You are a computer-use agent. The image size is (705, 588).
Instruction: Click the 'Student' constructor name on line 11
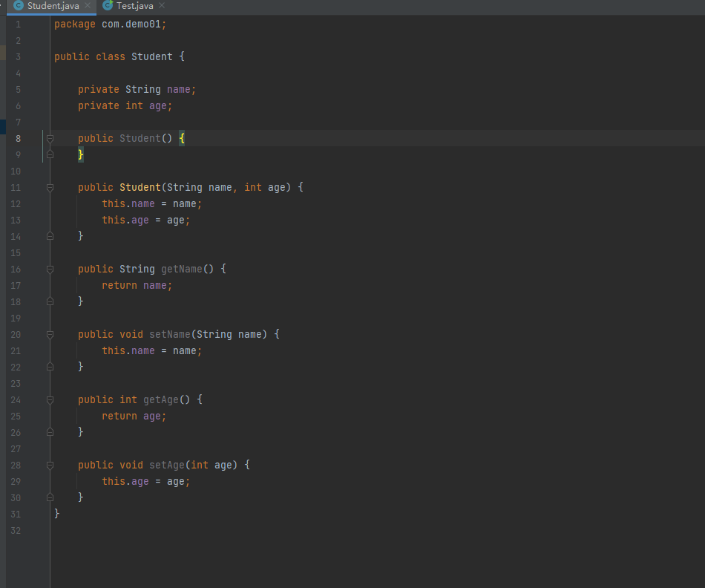[x=140, y=188]
